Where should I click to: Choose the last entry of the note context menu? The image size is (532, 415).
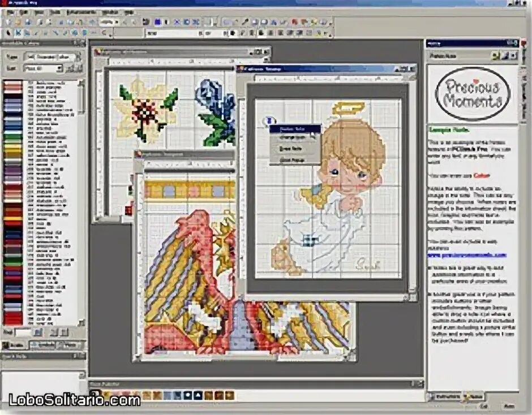point(295,159)
